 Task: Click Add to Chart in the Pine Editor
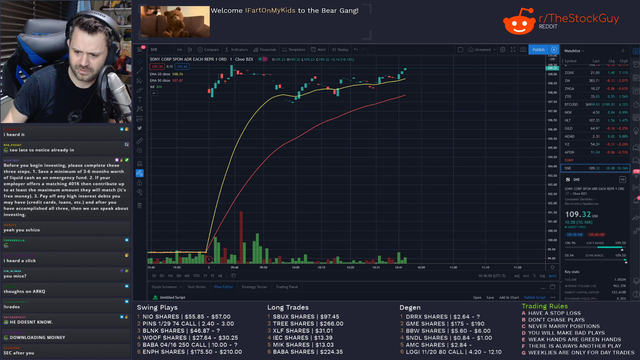(509, 298)
